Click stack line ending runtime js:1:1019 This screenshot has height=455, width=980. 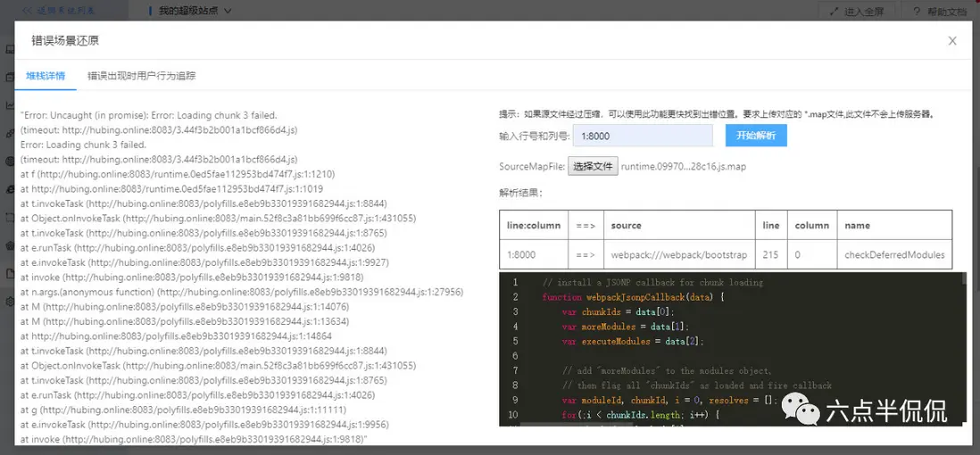[172, 189]
